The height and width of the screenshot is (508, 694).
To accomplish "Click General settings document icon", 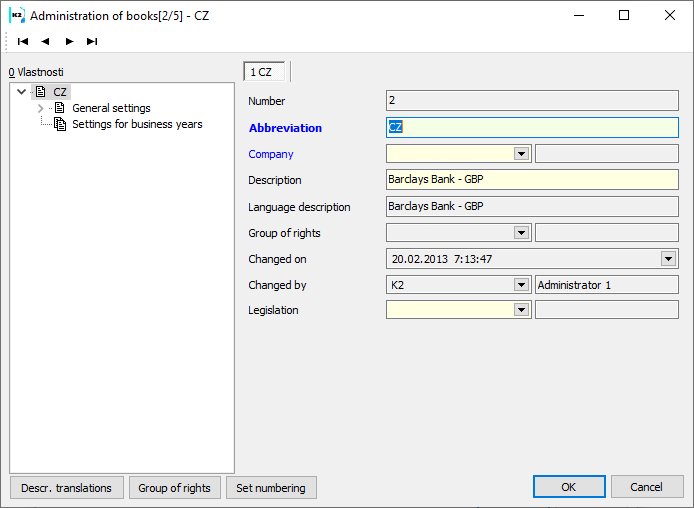I will click(60, 108).
